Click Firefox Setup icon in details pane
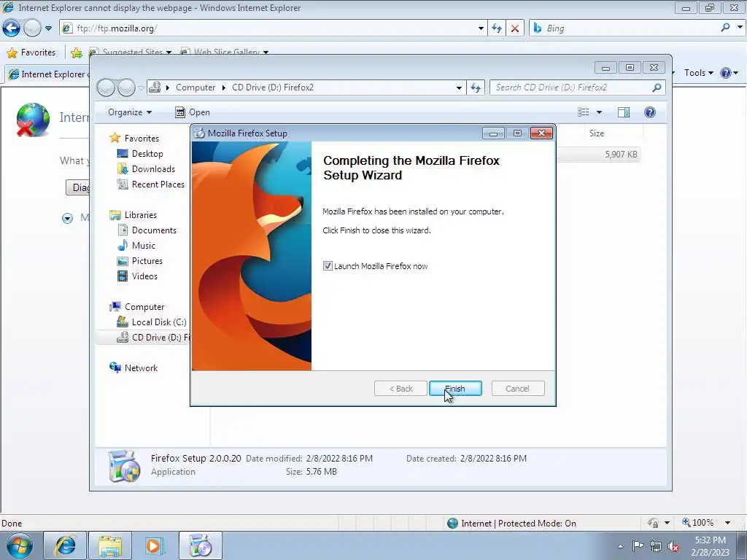Image resolution: width=747 pixels, height=560 pixels. click(x=124, y=466)
